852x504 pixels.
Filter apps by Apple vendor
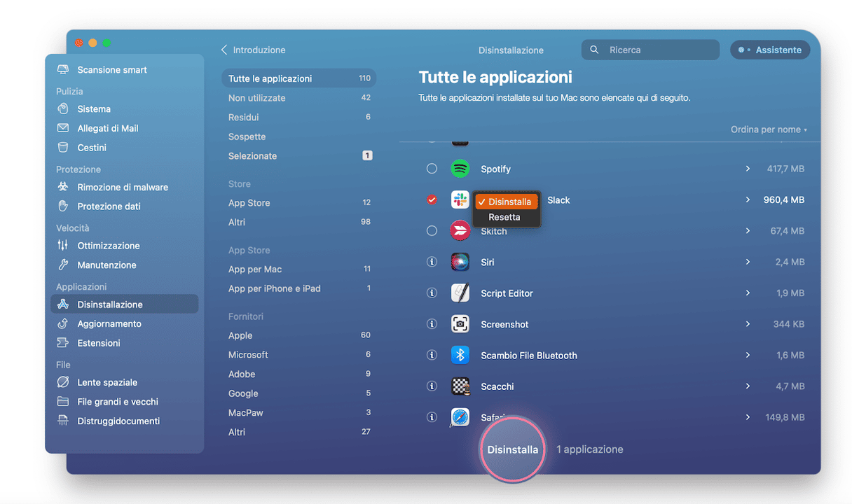[x=299, y=335]
